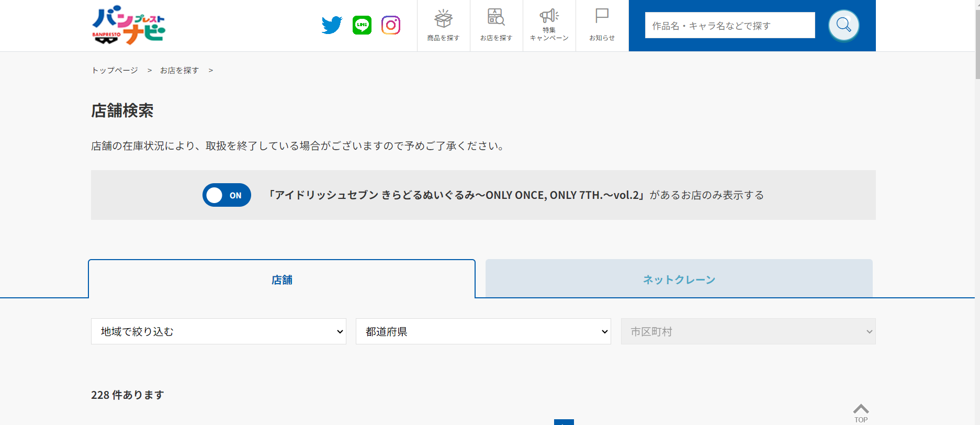Open the Banpresto Navi logo homepage
980x425 pixels.
point(129,25)
